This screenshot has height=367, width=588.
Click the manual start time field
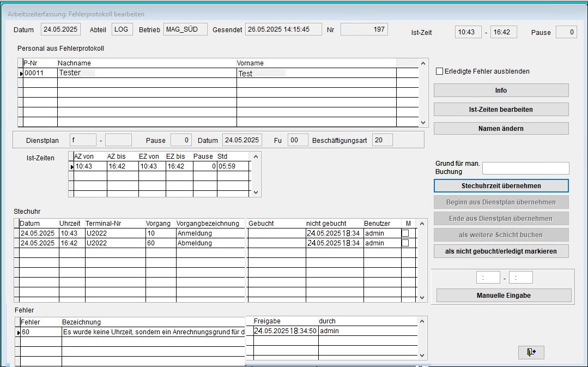point(488,278)
